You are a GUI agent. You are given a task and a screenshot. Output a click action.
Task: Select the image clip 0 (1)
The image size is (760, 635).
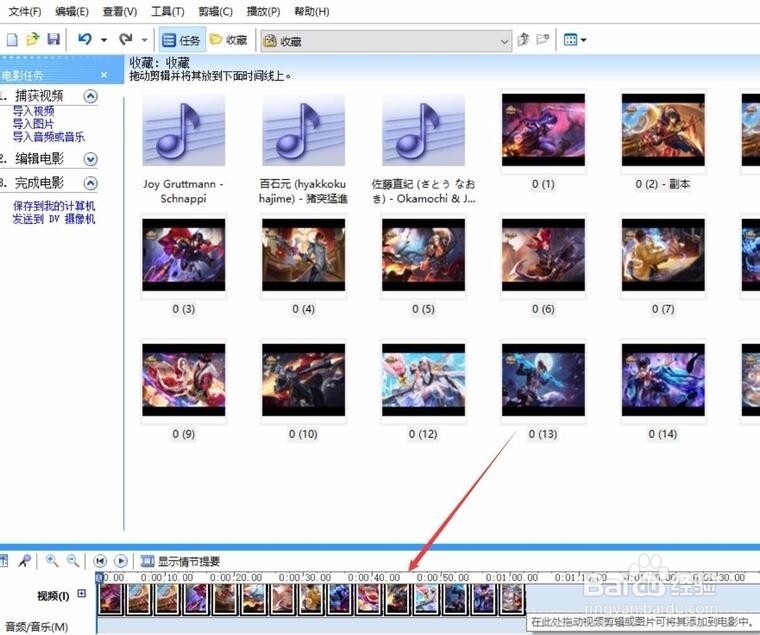[543, 130]
